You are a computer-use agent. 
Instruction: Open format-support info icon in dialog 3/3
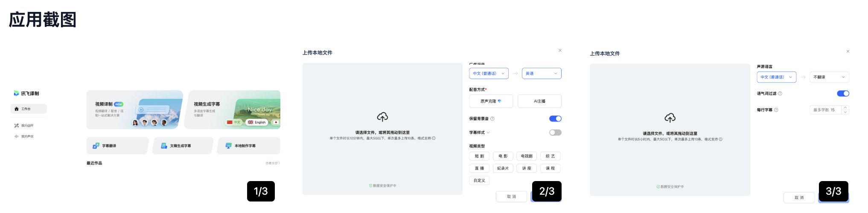[x=721, y=139]
